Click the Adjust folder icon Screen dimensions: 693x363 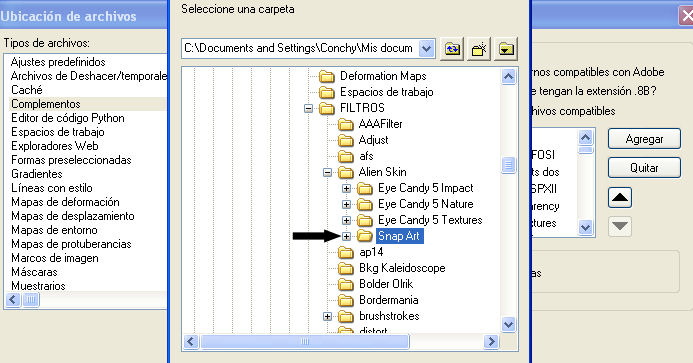tap(346, 141)
